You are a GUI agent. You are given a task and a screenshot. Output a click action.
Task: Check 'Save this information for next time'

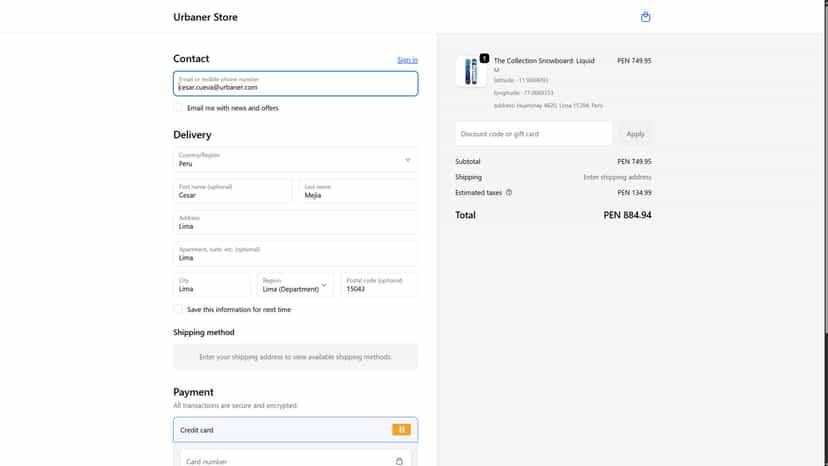[x=178, y=309]
